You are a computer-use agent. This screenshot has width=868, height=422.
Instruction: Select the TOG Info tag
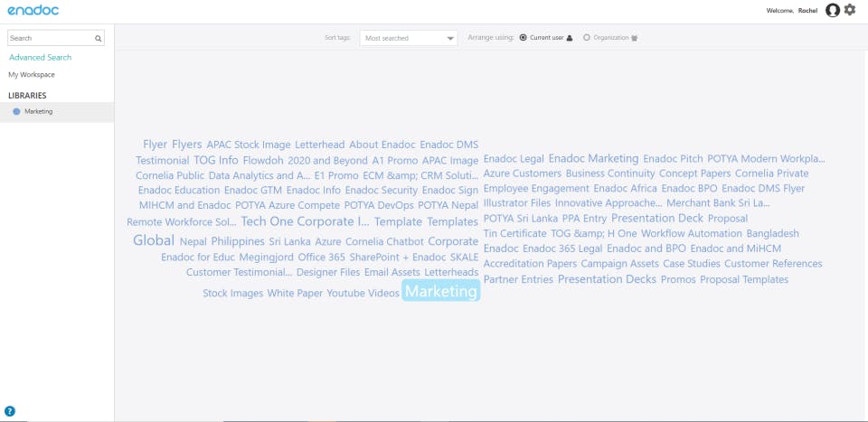point(216,160)
